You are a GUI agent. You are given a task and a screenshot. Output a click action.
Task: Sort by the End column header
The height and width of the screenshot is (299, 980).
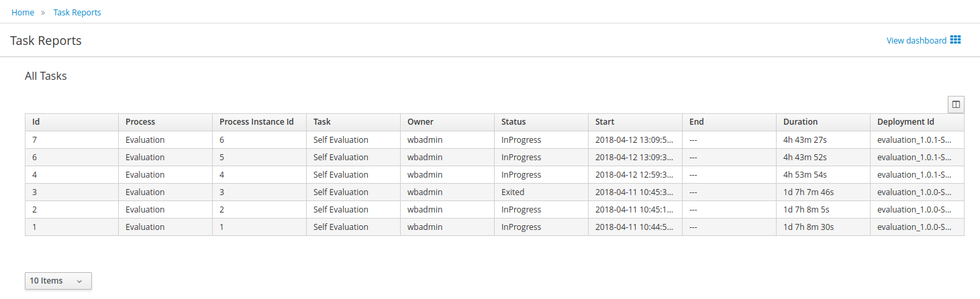click(697, 122)
